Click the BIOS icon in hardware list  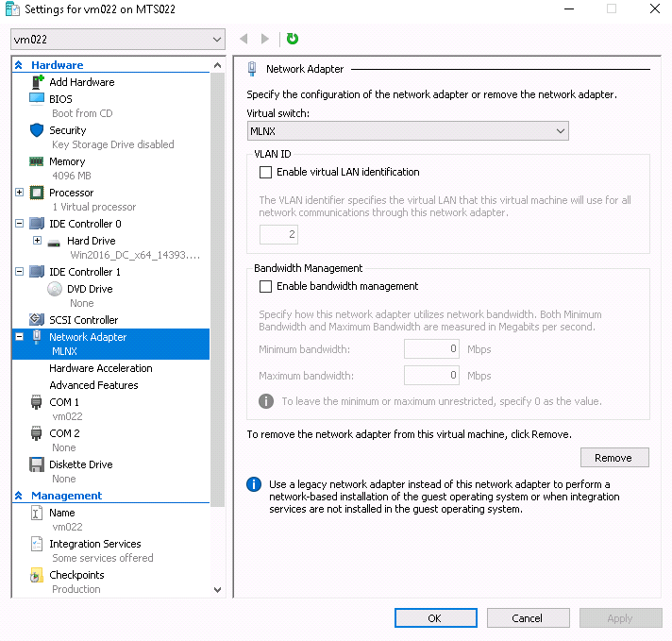pos(37,98)
